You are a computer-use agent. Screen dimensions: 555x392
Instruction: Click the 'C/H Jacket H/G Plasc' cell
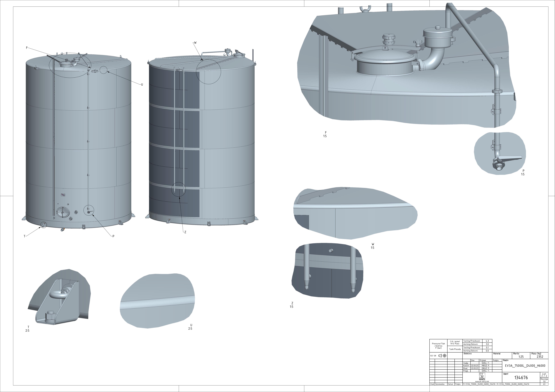pos(455,343)
